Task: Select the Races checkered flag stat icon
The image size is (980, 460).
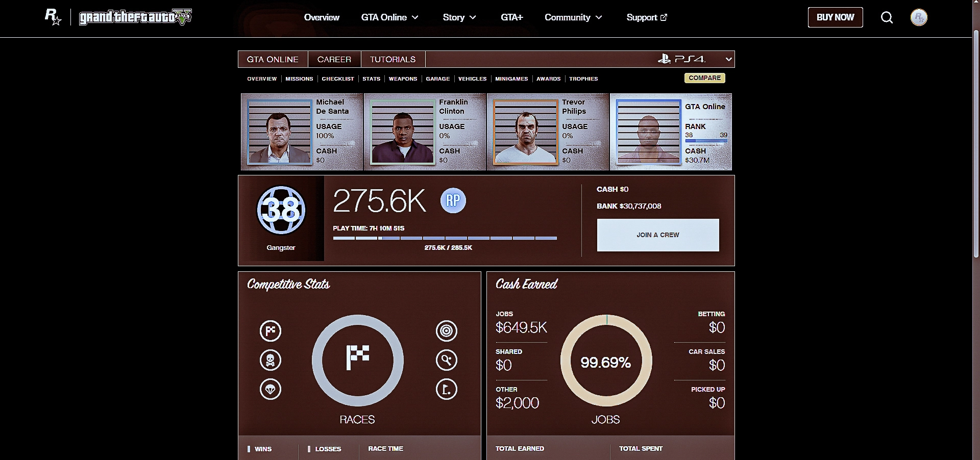Action: point(271,331)
